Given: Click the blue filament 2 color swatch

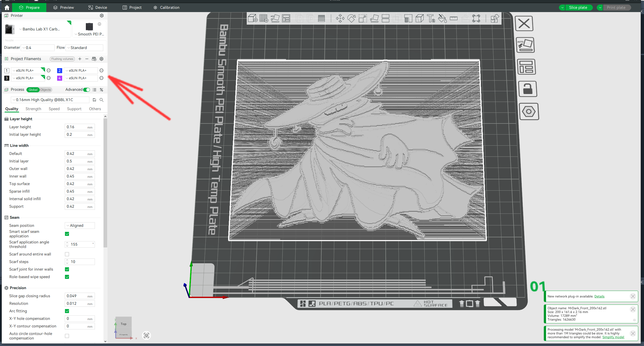Looking at the screenshot, I should [x=60, y=71].
